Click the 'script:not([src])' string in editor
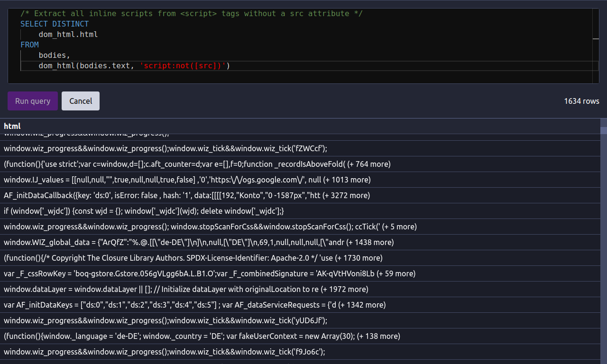607x364 pixels. (184, 66)
